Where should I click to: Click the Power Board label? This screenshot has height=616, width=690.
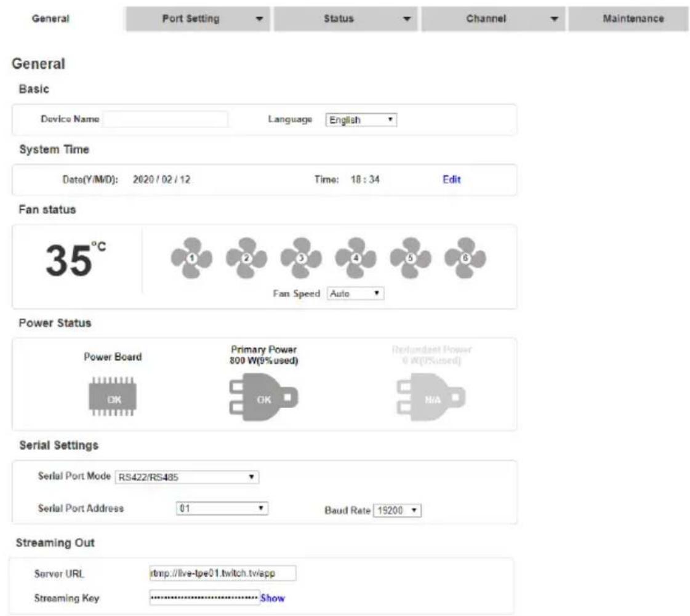pyautogui.click(x=113, y=357)
